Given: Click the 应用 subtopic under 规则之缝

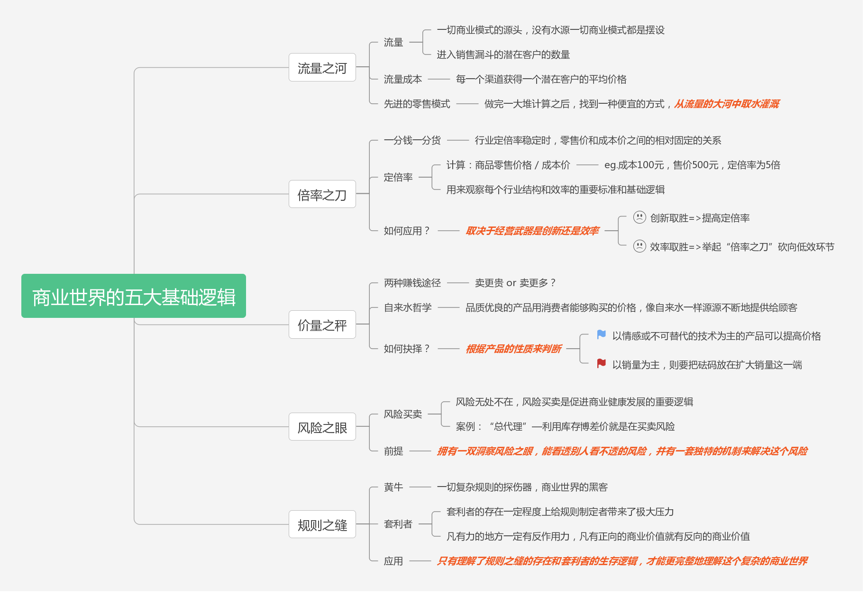Looking at the screenshot, I should [393, 561].
